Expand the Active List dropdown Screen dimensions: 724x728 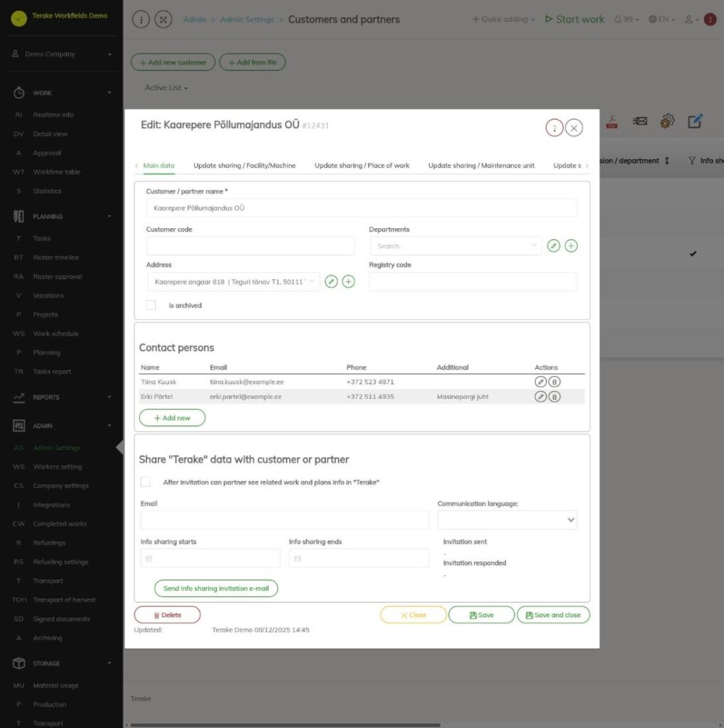166,87
